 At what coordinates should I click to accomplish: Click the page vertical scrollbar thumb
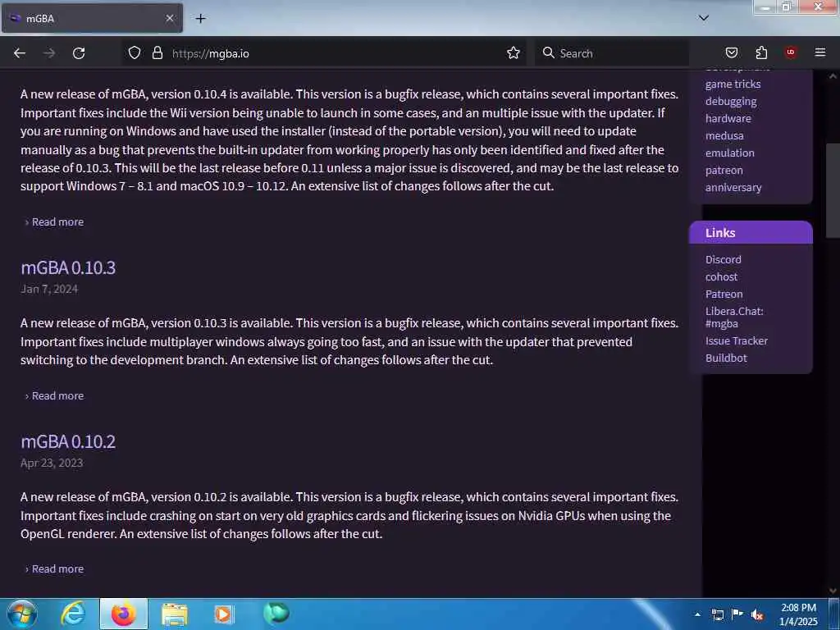833,190
